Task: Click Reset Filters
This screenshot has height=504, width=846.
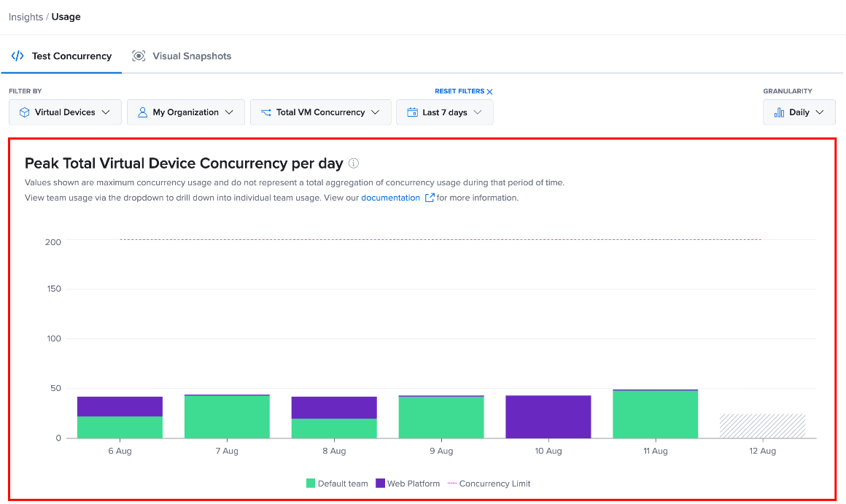Action: click(459, 91)
